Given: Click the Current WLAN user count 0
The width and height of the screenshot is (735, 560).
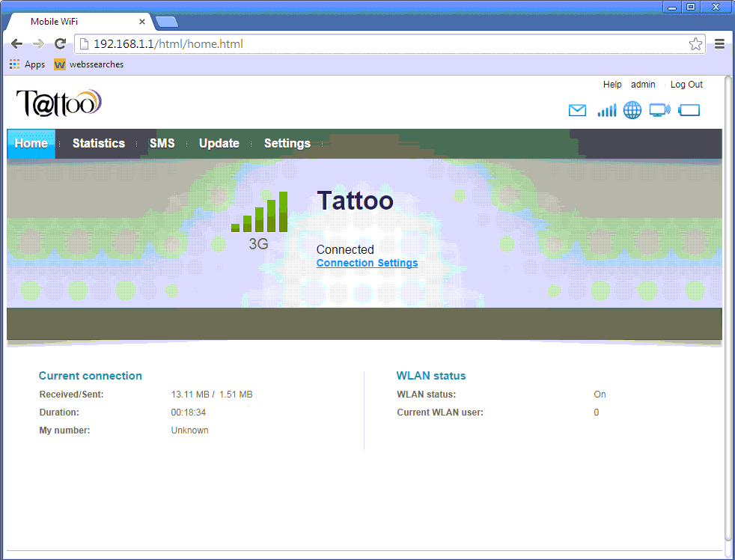Looking at the screenshot, I should (x=597, y=413).
